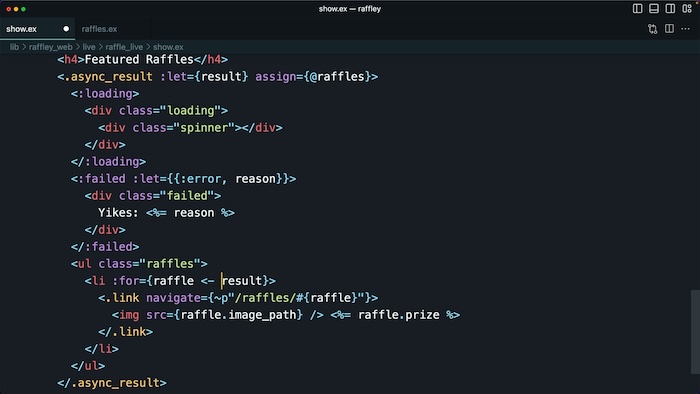The image size is (700, 394).
Task: Click the "raffles" class string on ul
Action: (x=170, y=264)
